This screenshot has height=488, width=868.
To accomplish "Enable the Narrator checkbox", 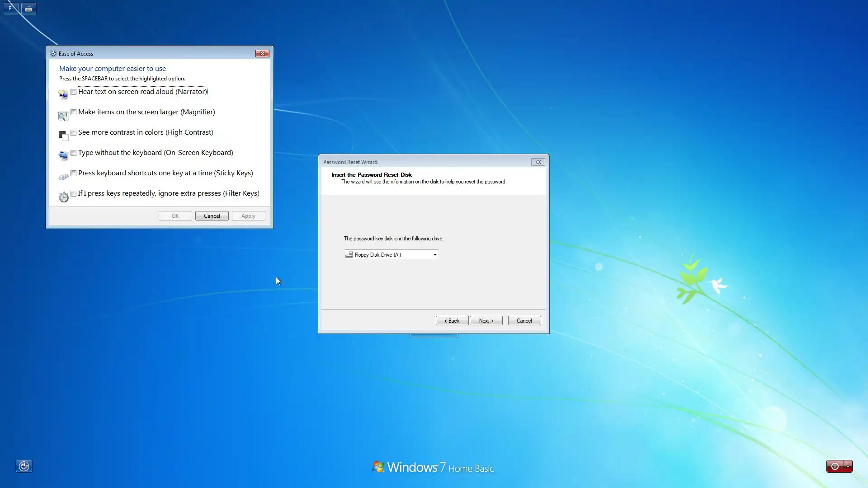I will coord(73,92).
